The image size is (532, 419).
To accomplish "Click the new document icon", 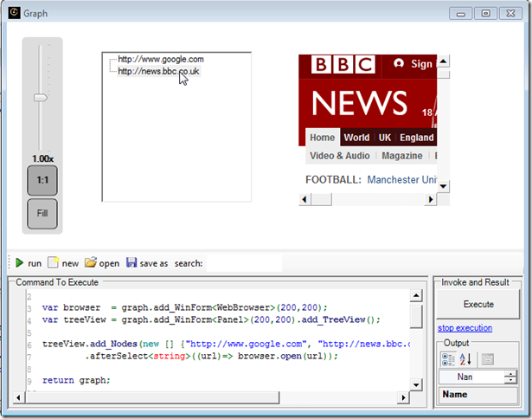I will pos(54,262).
